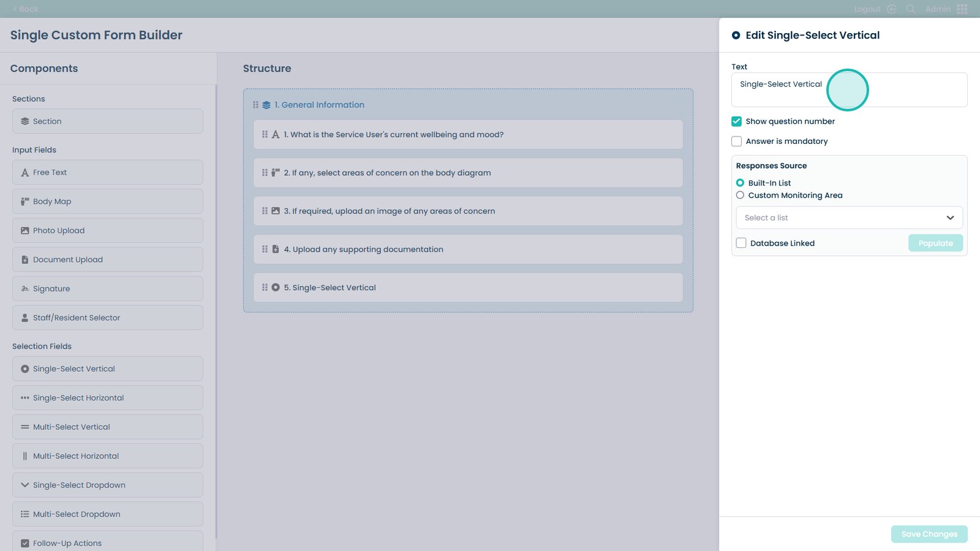Tick the Database Linked checkbox
The height and width of the screenshot is (551, 980).
[741, 243]
